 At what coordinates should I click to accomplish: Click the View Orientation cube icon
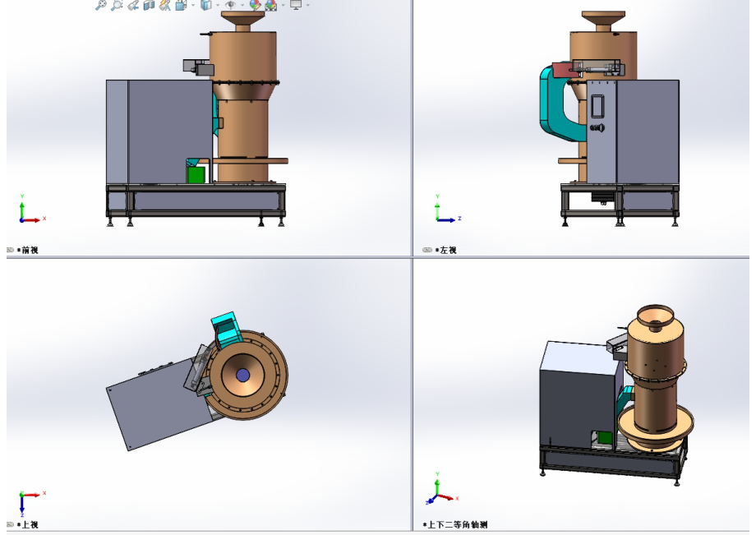181,5
